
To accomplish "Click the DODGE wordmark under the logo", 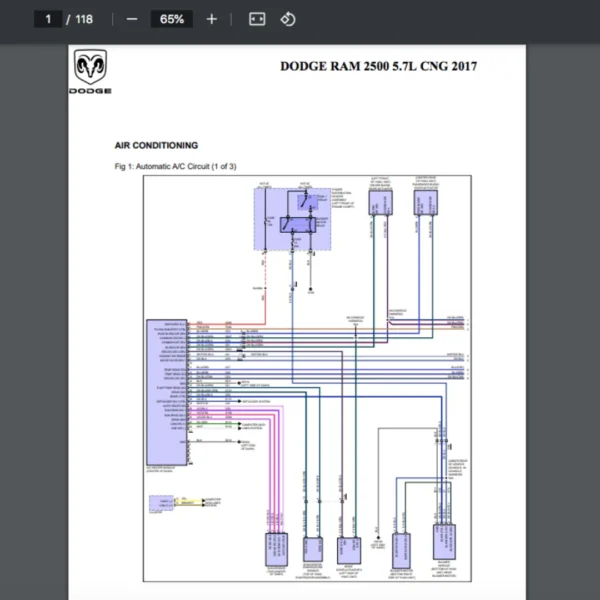I will coord(89,91).
